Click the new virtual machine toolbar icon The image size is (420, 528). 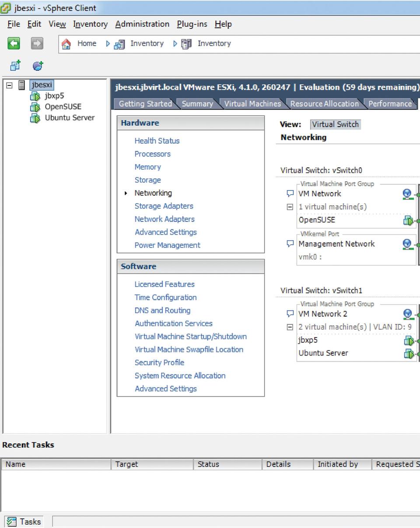15,66
